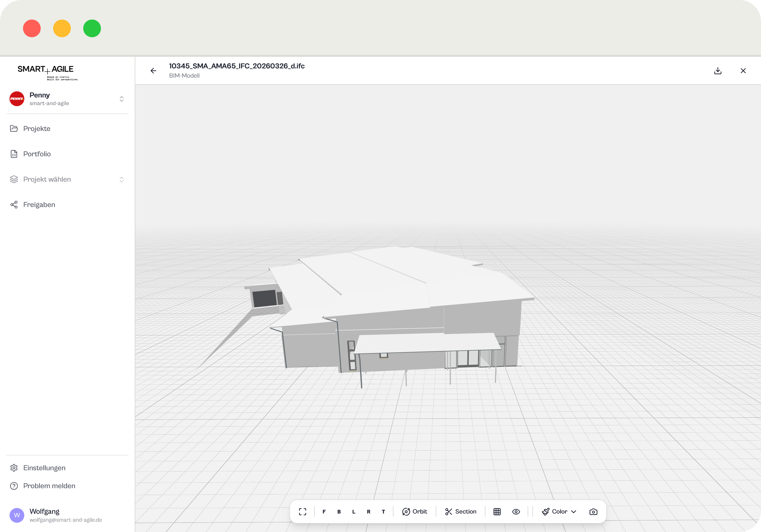Activate Orbit navigation mode

(x=415, y=512)
